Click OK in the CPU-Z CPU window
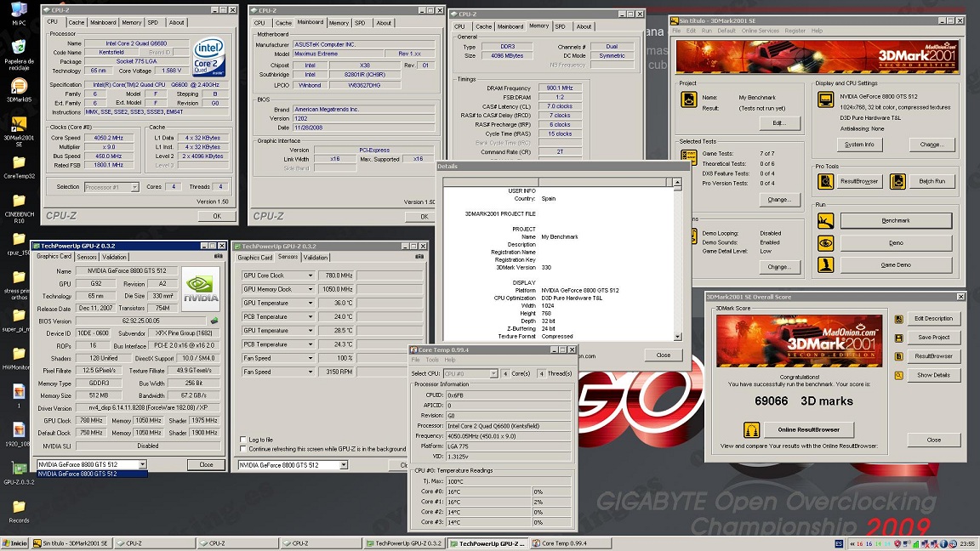 [217, 216]
